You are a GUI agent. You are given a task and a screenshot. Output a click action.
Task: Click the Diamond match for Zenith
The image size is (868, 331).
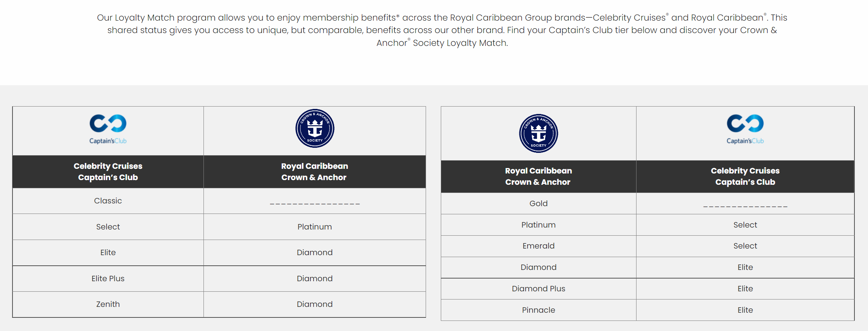pyautogui.click(x=315, y=304)
